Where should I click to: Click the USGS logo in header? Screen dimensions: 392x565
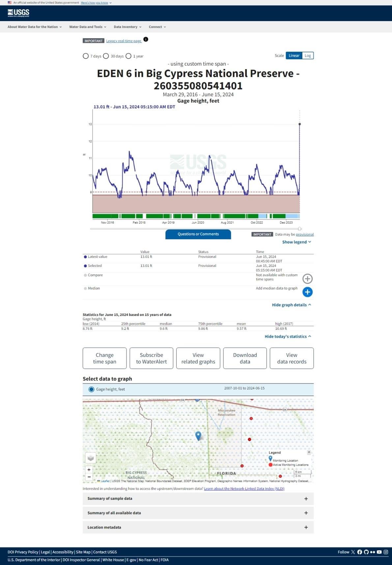[x=18, y=13]
